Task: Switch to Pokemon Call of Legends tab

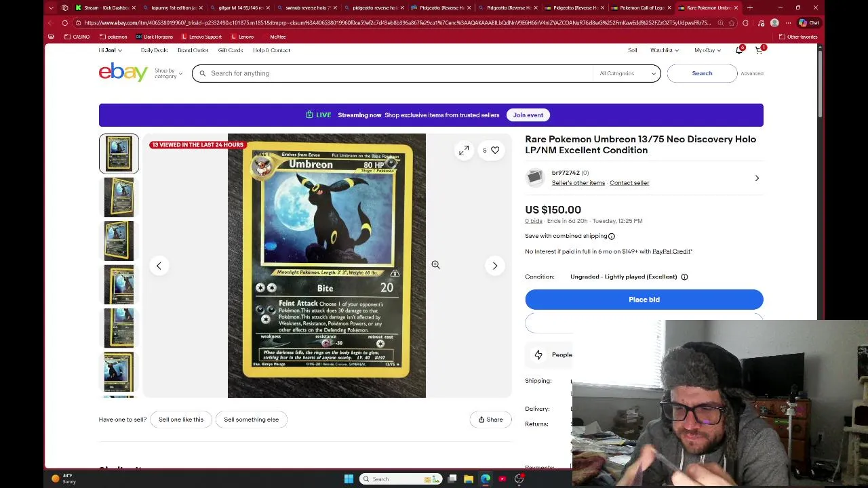Action: coord(641,7)
